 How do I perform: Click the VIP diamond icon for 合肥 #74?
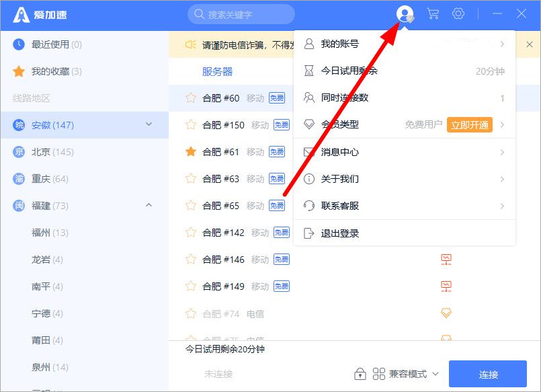(446, 313)
